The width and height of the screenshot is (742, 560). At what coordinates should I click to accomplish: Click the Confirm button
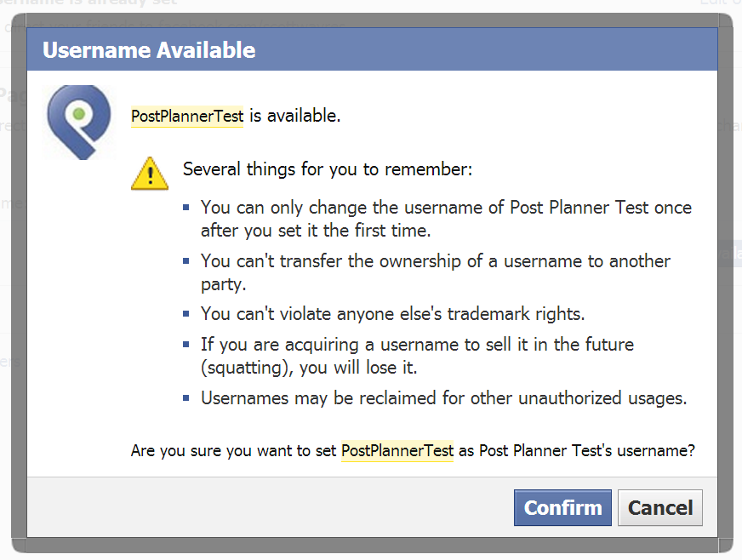(x=562, y=507)
